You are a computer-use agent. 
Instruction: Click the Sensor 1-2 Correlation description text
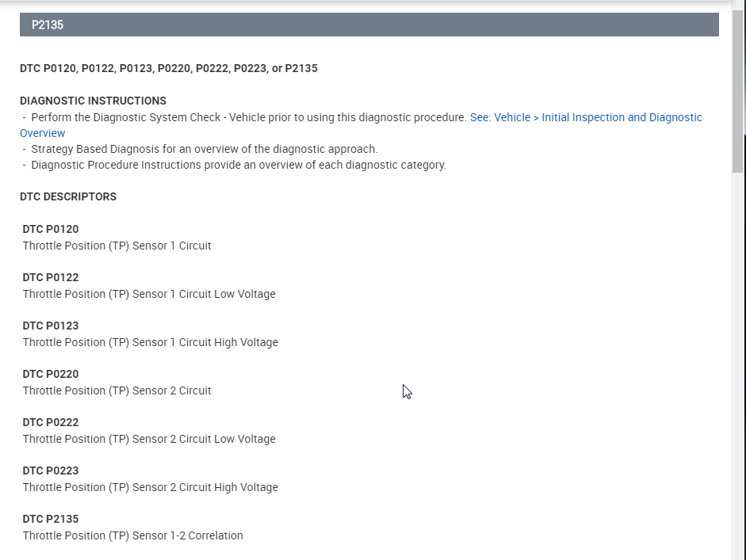[x=132, y=535]
